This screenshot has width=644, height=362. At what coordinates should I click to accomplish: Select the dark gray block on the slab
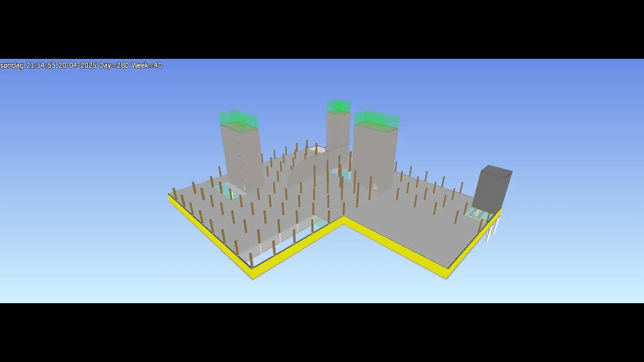(x=492, y=188)
